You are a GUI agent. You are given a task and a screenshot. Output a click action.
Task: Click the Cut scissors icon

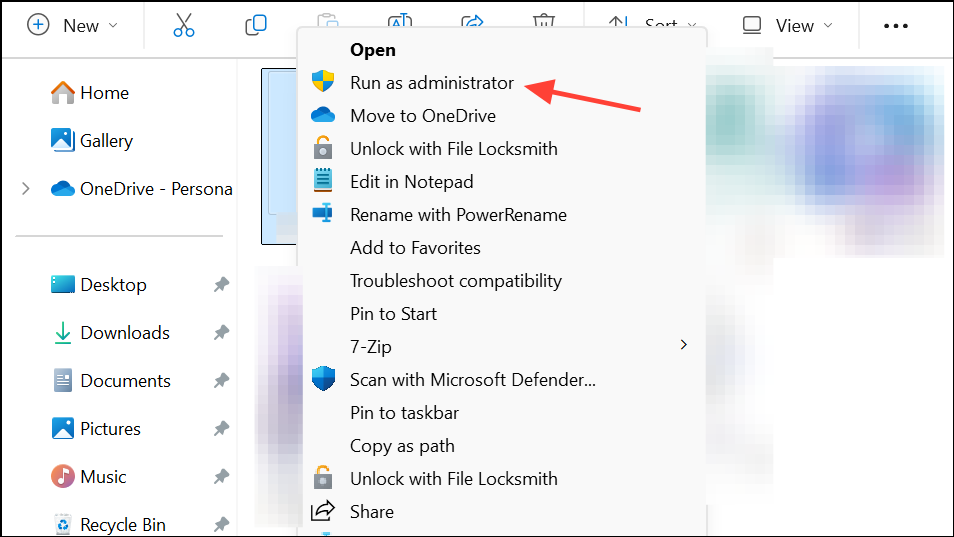click(x=184, y=25)
